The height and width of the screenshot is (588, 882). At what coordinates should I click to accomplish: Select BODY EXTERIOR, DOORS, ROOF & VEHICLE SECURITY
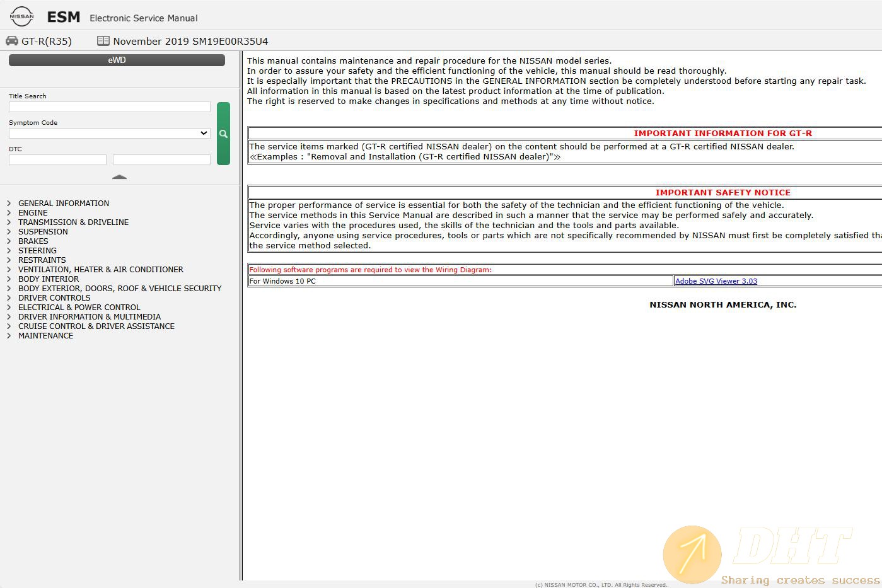click(x=120, y=289)
